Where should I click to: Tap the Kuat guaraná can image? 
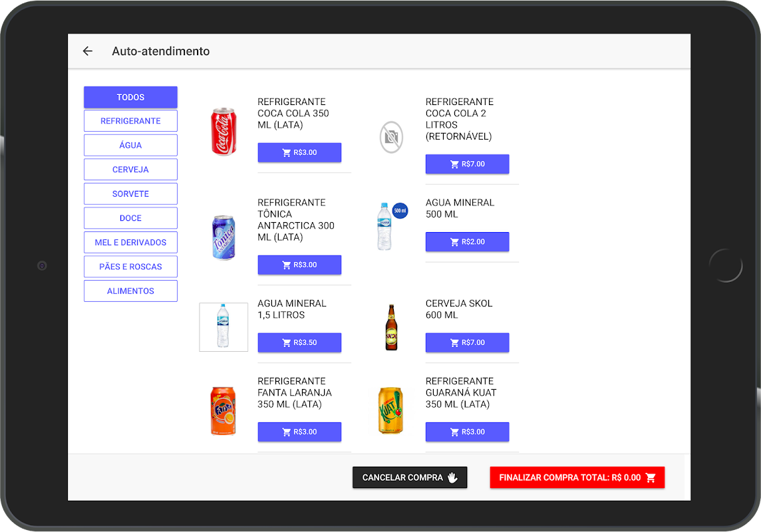390,410
